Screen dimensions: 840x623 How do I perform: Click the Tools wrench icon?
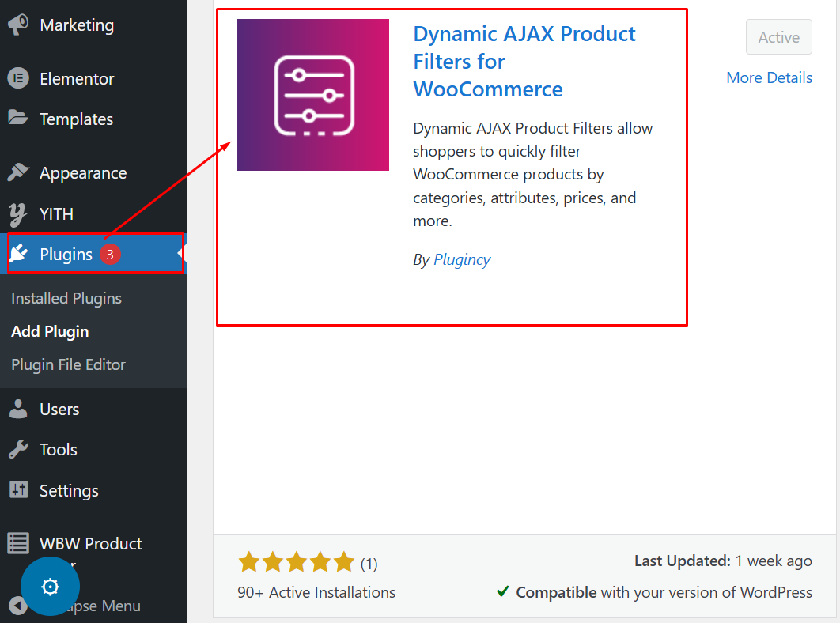(18, 449)
